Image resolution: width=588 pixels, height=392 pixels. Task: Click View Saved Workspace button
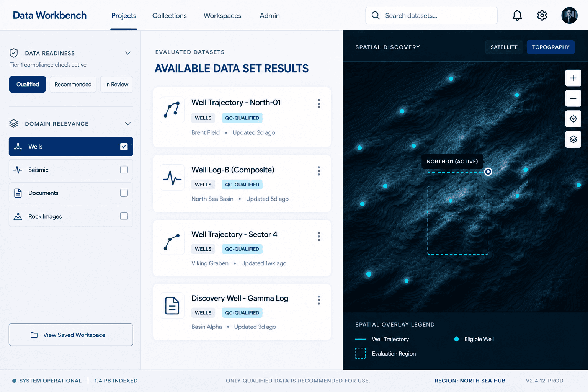click(71, 335)
